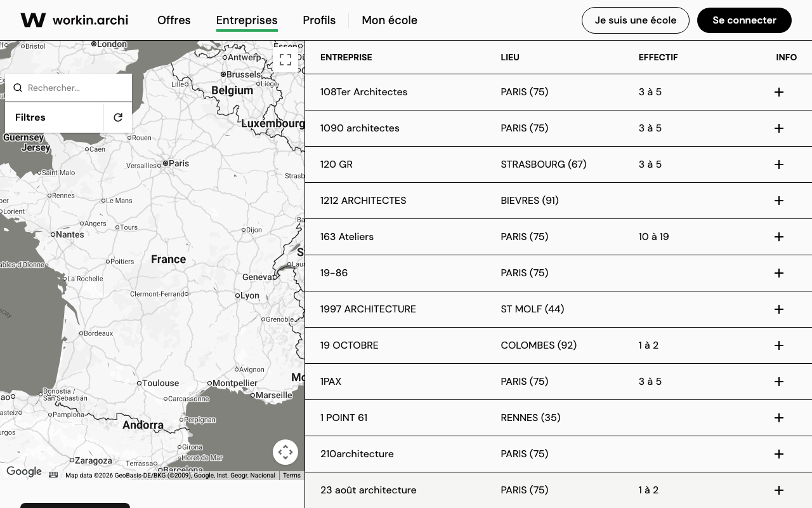Screen dimensions: 812x508
Task: Open map Terms link
Action: pos(292,475)
